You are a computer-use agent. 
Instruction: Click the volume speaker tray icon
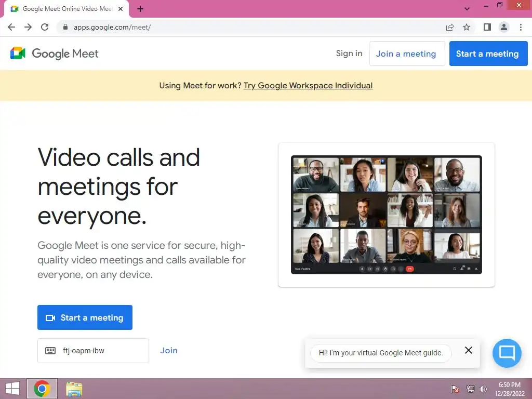pyautogui.click(x=483, y=389)
